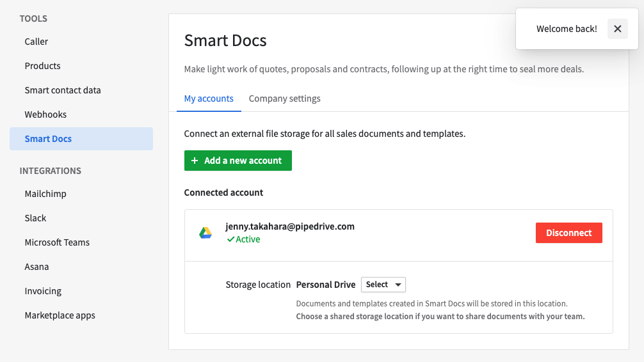Click the INTEGRATIONS section header
Screen dimensions: 644x362
(51, 171)
